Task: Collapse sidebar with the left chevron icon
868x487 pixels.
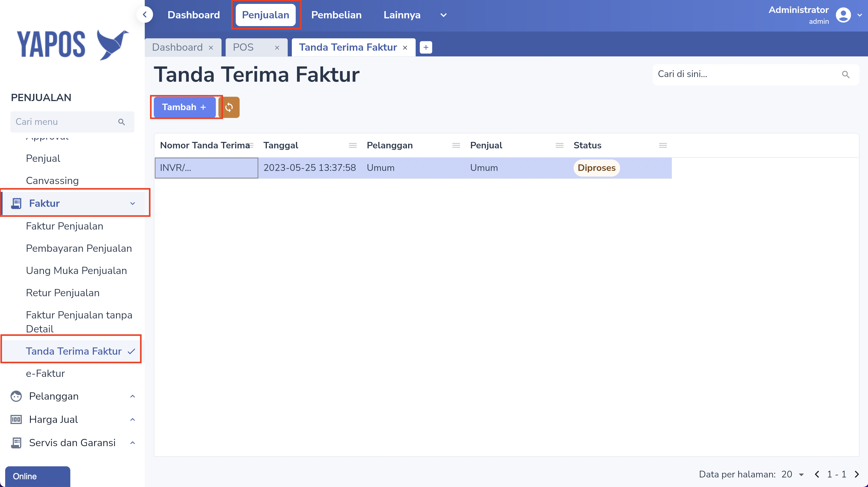Action: (x=145, y=15)
